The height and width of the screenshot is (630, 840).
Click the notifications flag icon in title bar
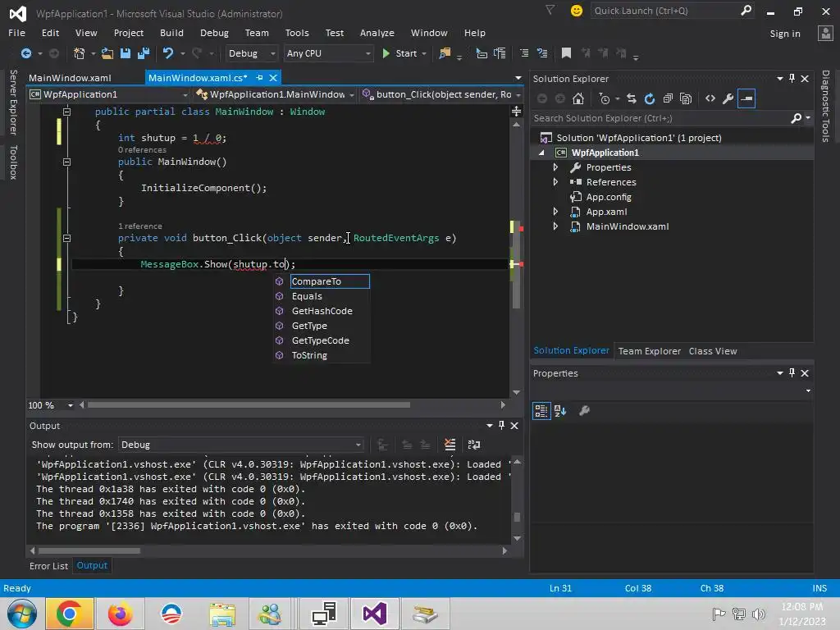tap(550, 10)
